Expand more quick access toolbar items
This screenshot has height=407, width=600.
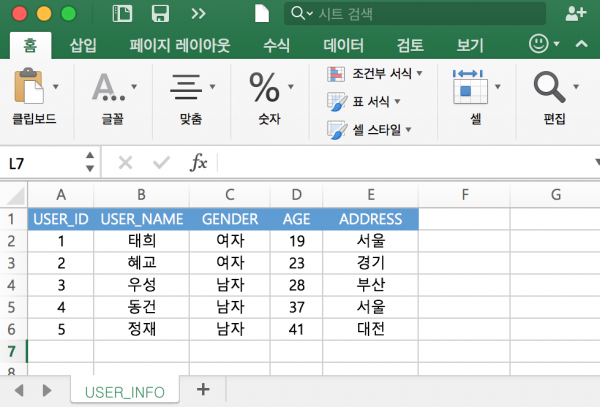pyautogui.click(x=198, y=14)
